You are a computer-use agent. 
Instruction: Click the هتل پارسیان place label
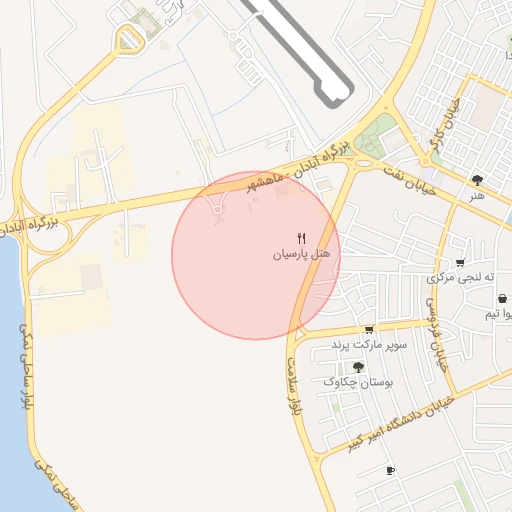point(302,255)
